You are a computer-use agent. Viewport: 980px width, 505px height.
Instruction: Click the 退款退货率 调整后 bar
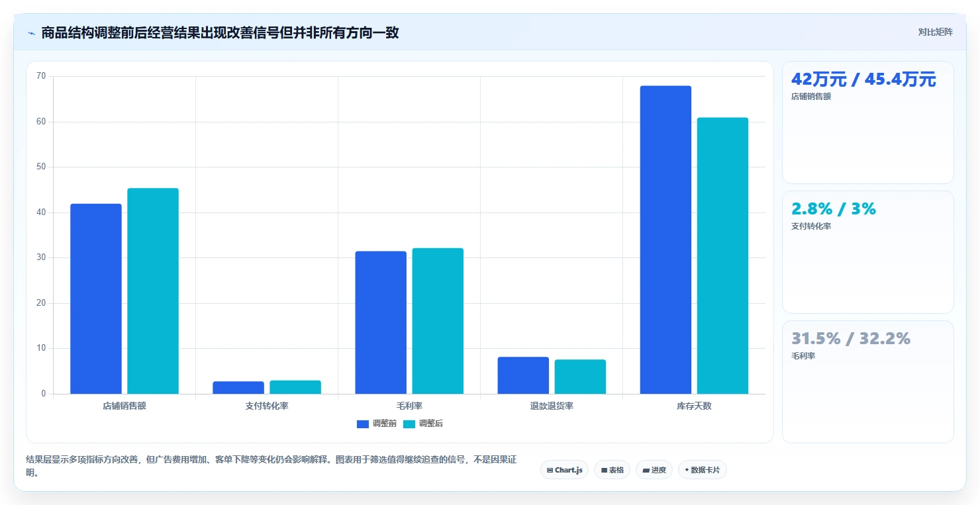tap(580, 377)
